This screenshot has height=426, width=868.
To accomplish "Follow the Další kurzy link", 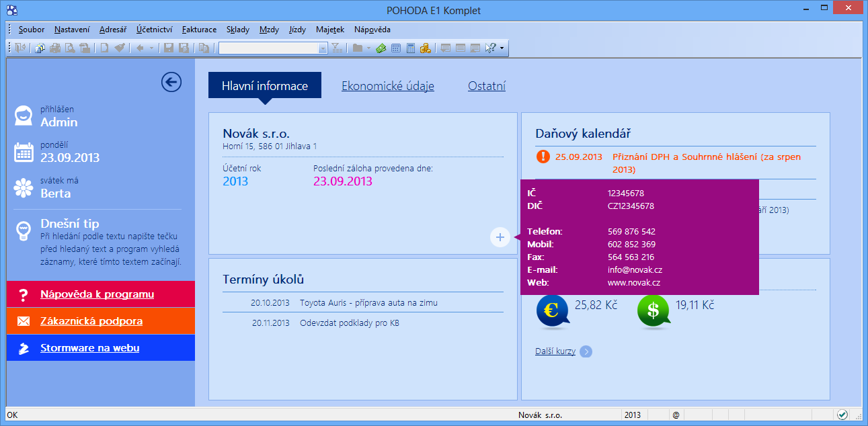I will [x=555, y=351].
